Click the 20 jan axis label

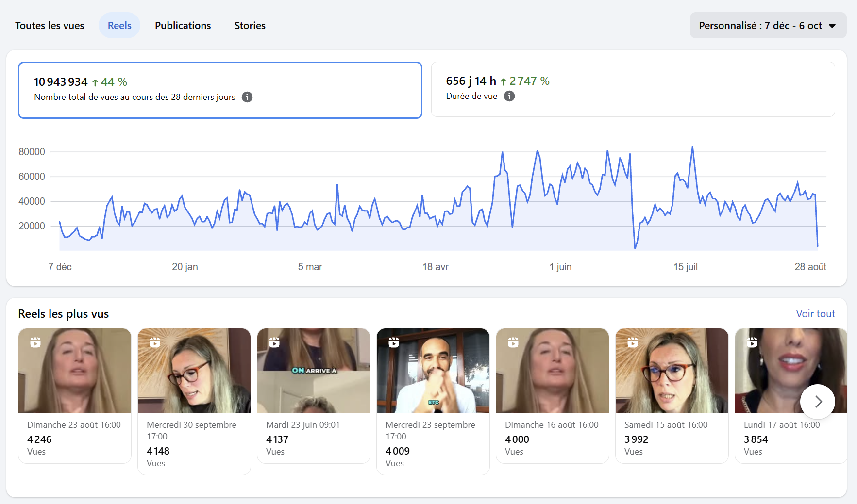[185, 267]
